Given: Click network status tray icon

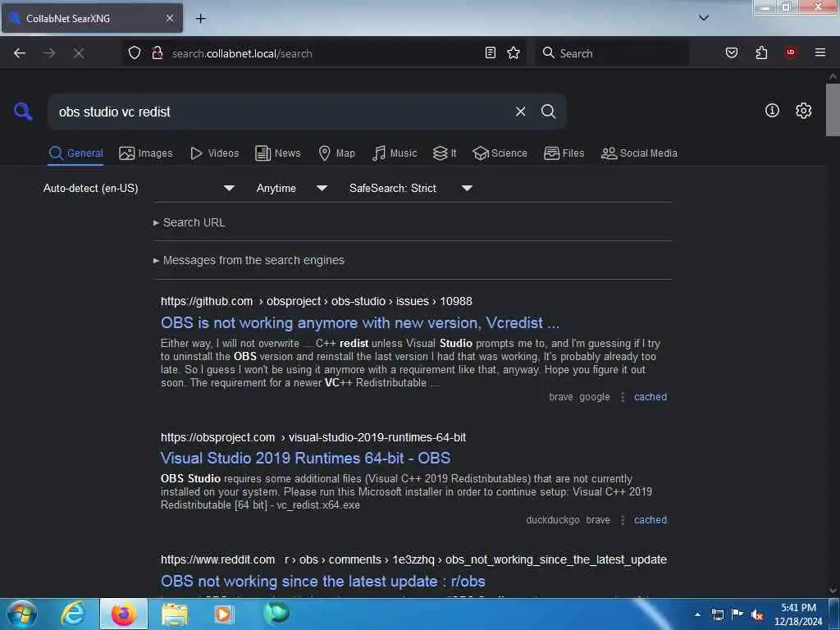Looking at the screenshot, I should pos(717,614).
